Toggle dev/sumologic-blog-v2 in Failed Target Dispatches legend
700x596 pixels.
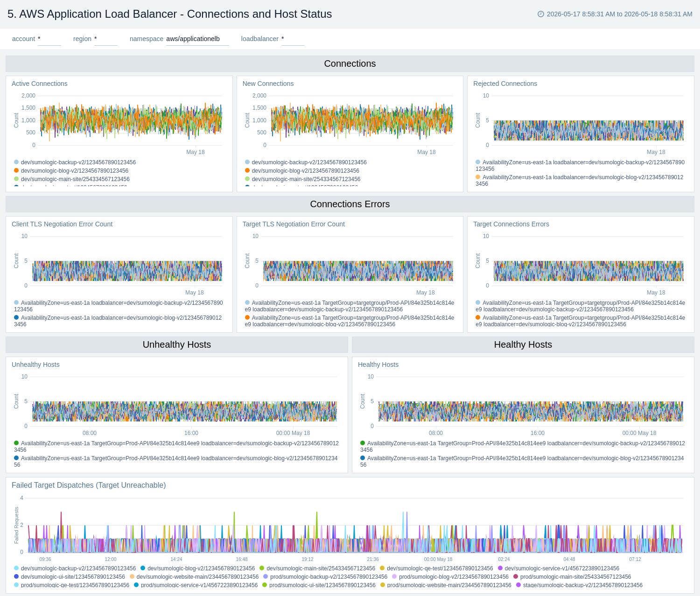(198, 568)
